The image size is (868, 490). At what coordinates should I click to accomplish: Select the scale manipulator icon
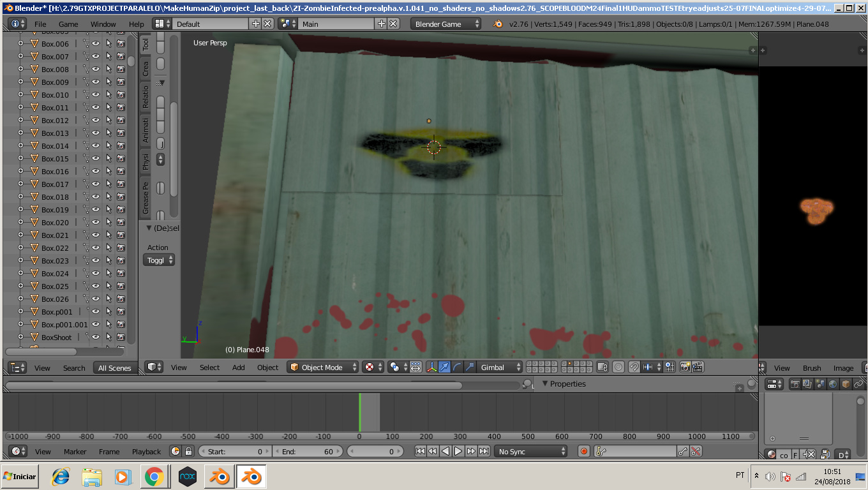point(470,367)
